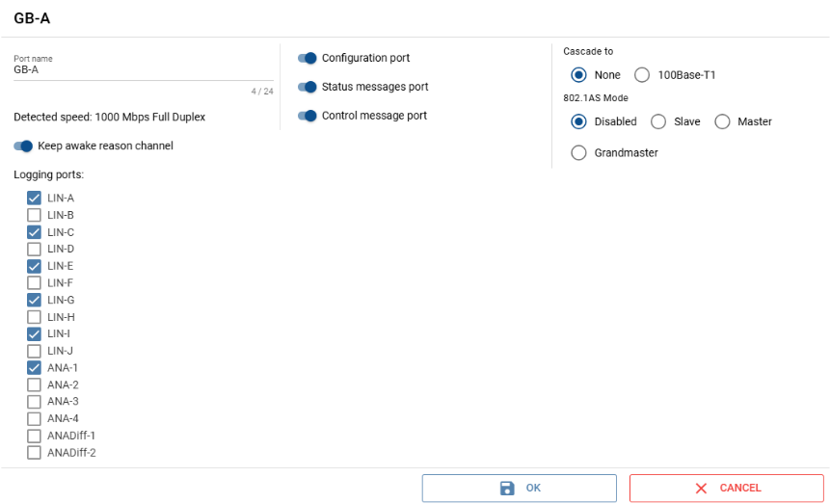
Task: Disable the Status messages port switch
Action: coord(308,87)
